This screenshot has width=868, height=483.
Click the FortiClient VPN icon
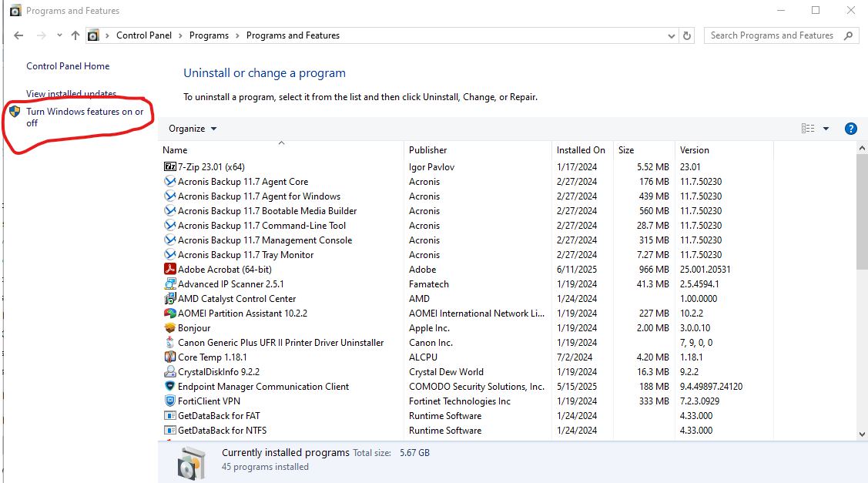[170, 401]
